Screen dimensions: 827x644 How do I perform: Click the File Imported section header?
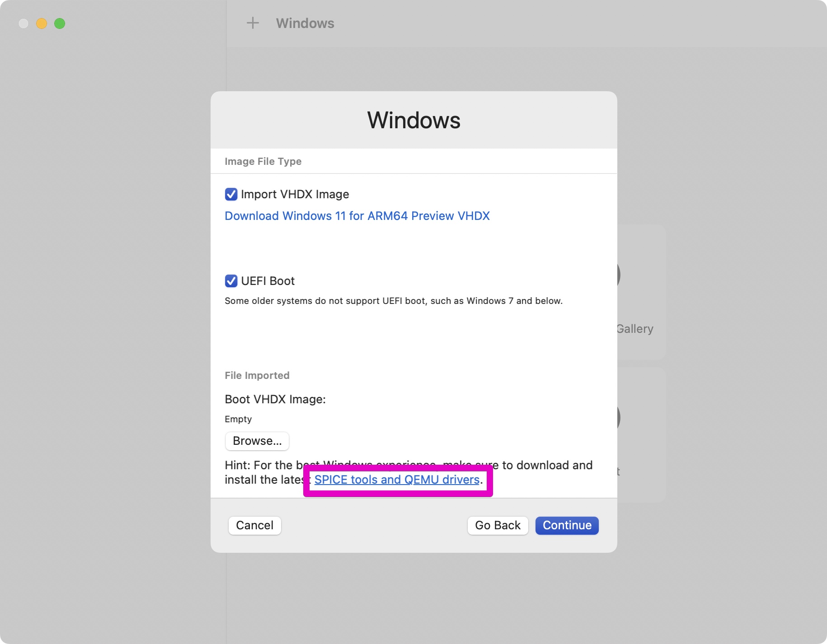[x=257, y=375]
